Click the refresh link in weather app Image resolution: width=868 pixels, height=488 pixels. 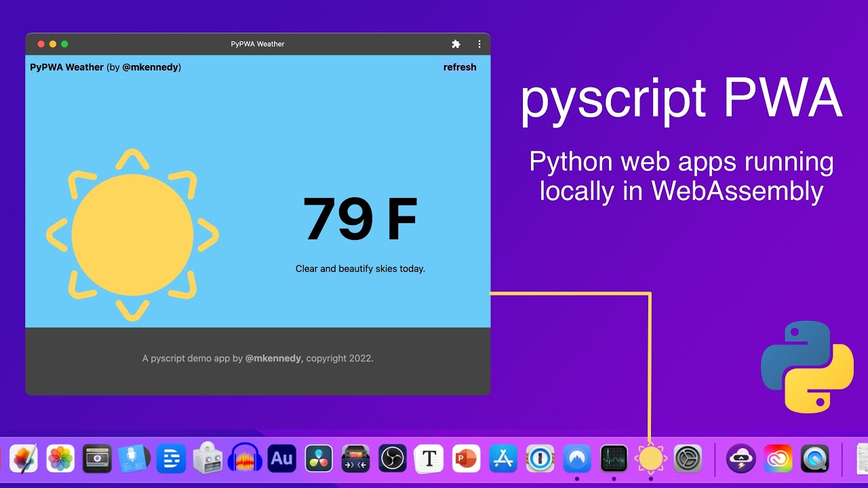[460, 67]
